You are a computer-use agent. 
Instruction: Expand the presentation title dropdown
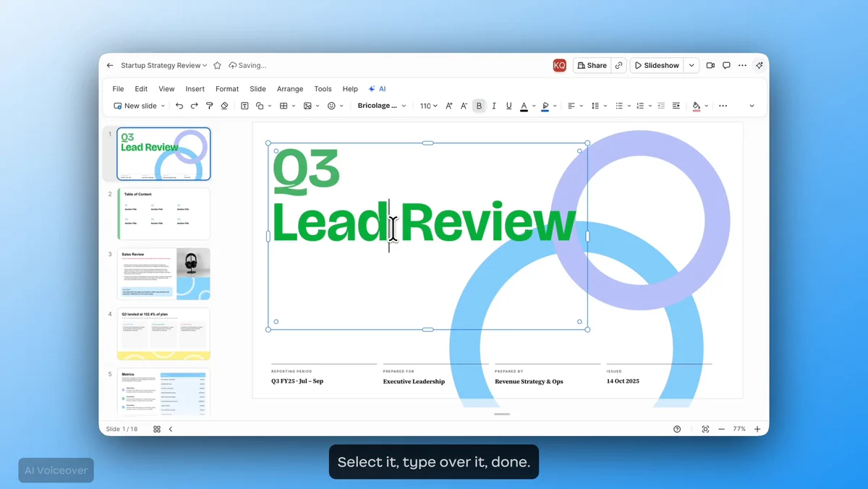pyautogui.click(x=205, y=65)
